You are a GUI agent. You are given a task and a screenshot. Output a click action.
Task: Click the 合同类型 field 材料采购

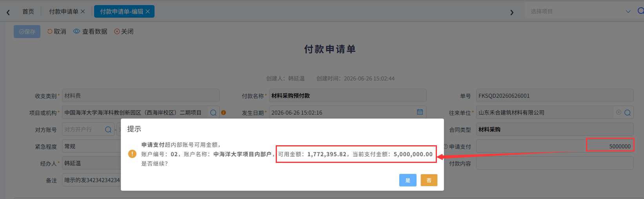555,130
